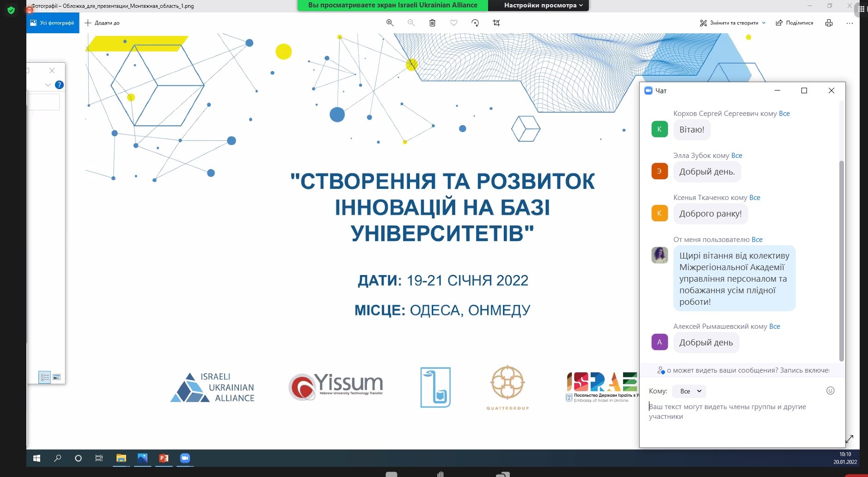Click the zoom out magnifier icon
Viewport: 868px width, 477px height.
(411, 23)
